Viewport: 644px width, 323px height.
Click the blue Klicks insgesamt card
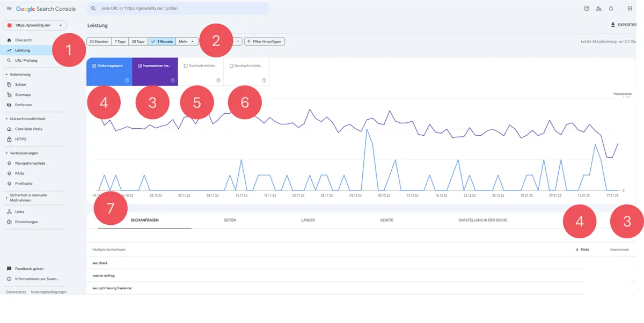pos(109,72)
